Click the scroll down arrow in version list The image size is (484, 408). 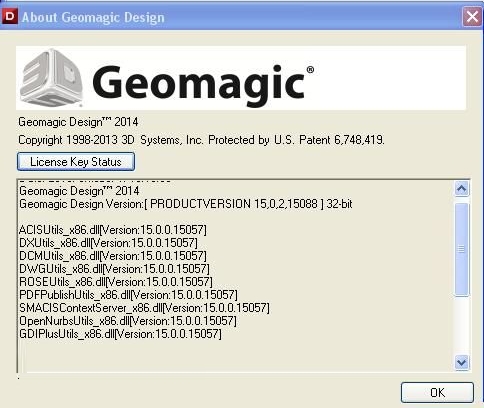point(462,362)
